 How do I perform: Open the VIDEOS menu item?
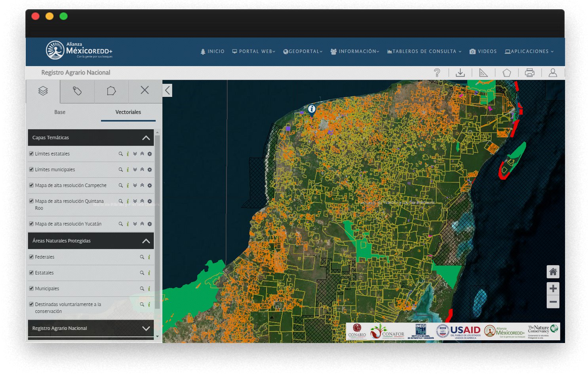[483, 51]
